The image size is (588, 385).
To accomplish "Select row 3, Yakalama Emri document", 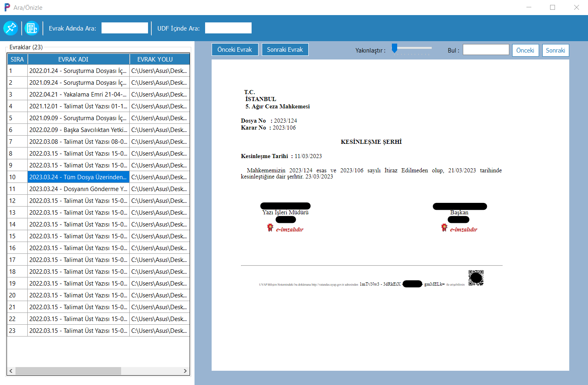I will point(78,95).
